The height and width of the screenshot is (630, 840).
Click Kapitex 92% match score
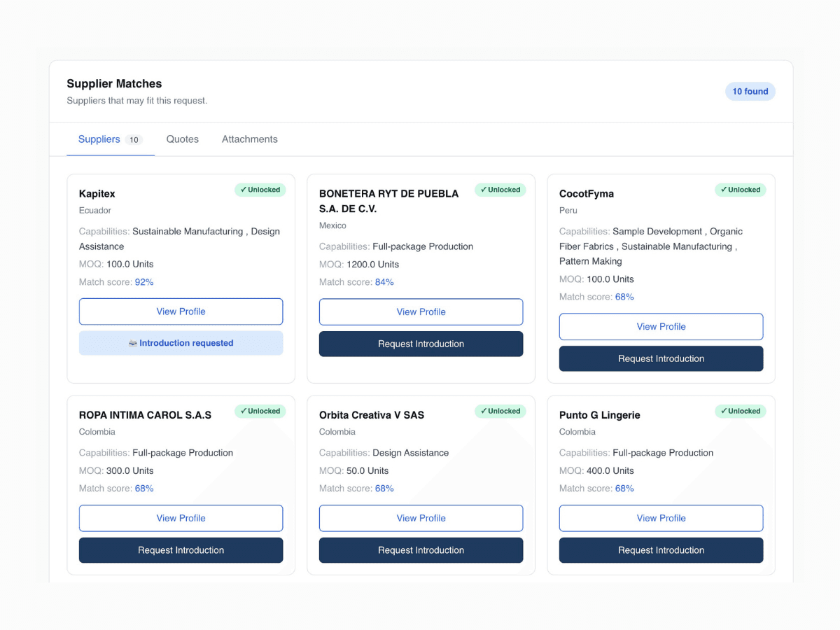pos(144,282)
